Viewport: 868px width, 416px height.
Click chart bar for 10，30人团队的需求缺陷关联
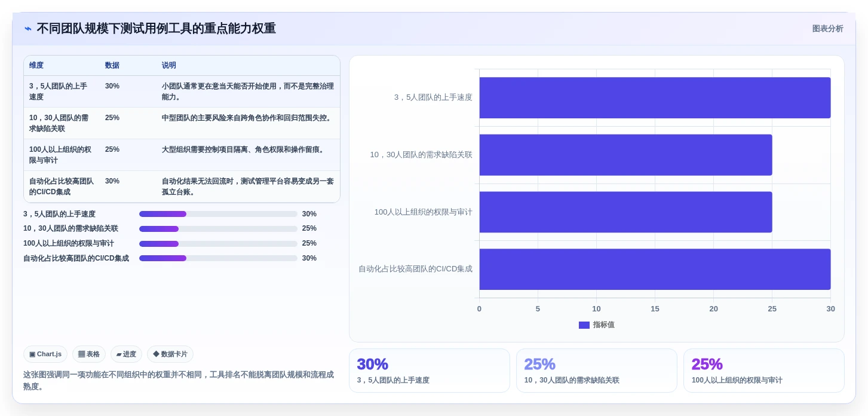625,155
